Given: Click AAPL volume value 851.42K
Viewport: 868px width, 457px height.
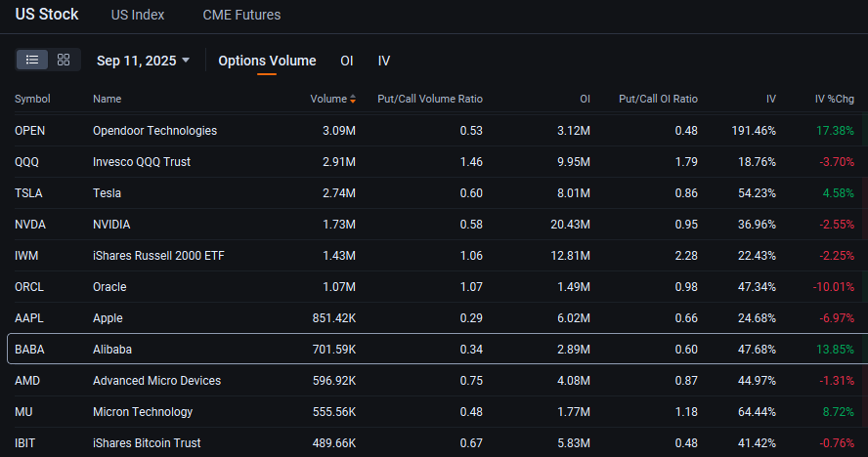Looking at the screenshot, I should tap(333, 318).
